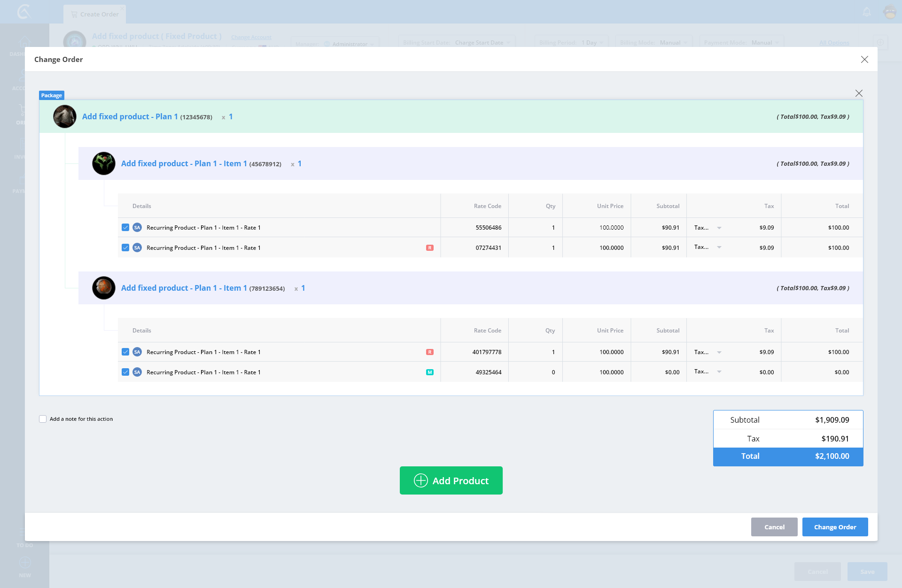Confirm with the blue Change Order button
Image resolution: width=902 pixels, height=588 pixels.
coord(835,527)
